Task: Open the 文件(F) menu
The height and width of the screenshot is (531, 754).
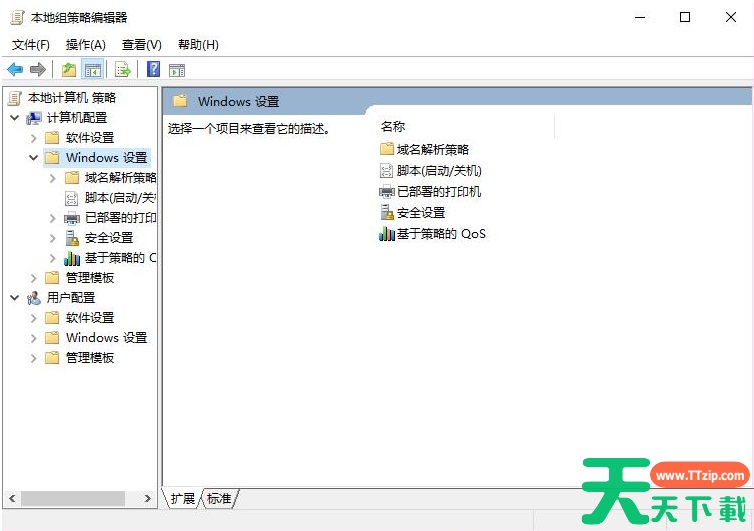Action: [x=30, y=44]
